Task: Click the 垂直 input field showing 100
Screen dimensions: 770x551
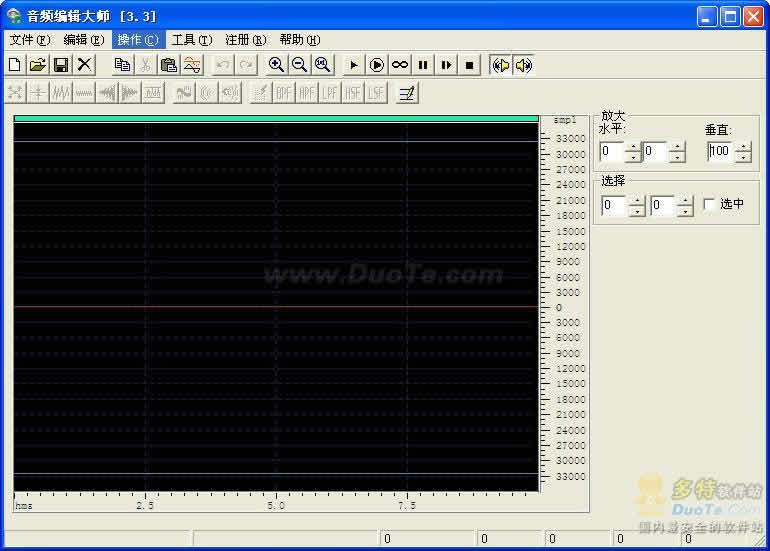Action: [721, 151]
